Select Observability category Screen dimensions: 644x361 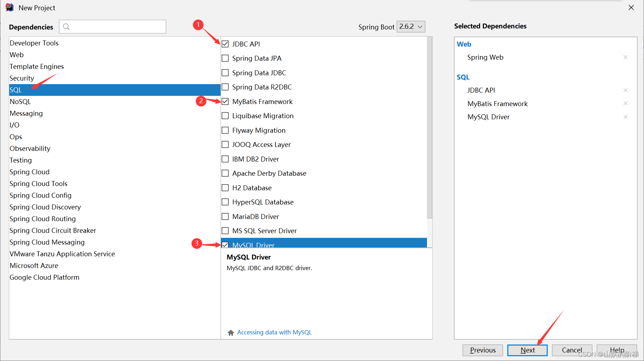(115, 148)
